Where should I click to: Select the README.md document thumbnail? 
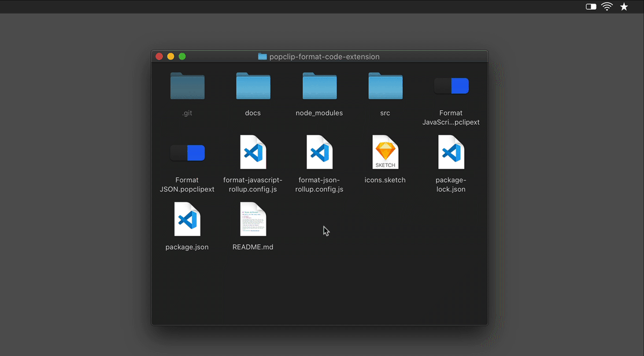(x=253, y=219)
